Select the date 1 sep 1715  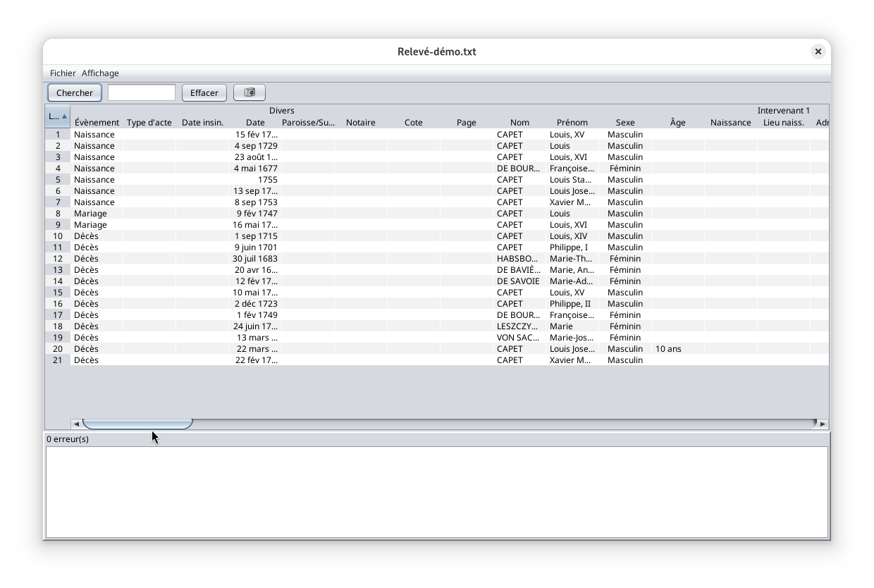pos(256,236)
